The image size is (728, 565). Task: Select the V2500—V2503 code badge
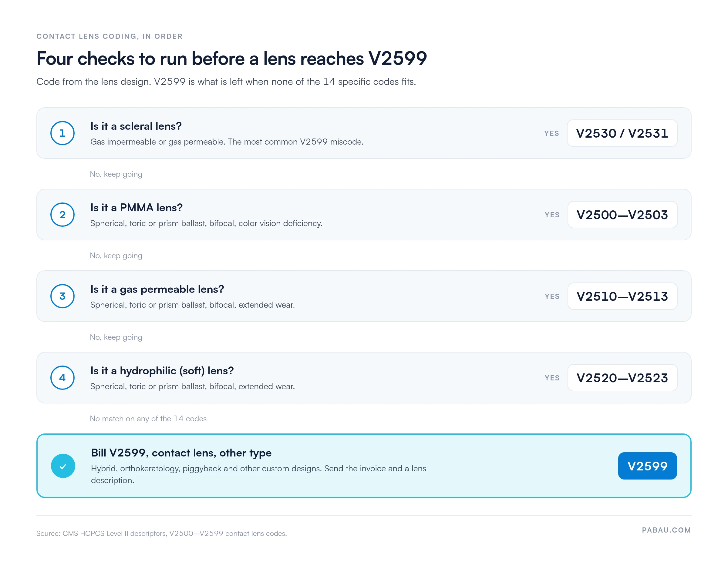pyautogui.click(x=622, y=215)
